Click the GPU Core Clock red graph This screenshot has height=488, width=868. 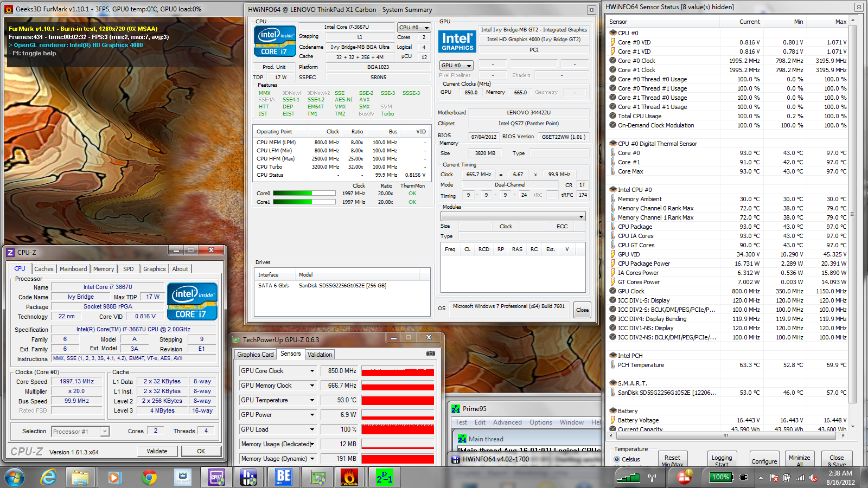[x=398, y=371]
